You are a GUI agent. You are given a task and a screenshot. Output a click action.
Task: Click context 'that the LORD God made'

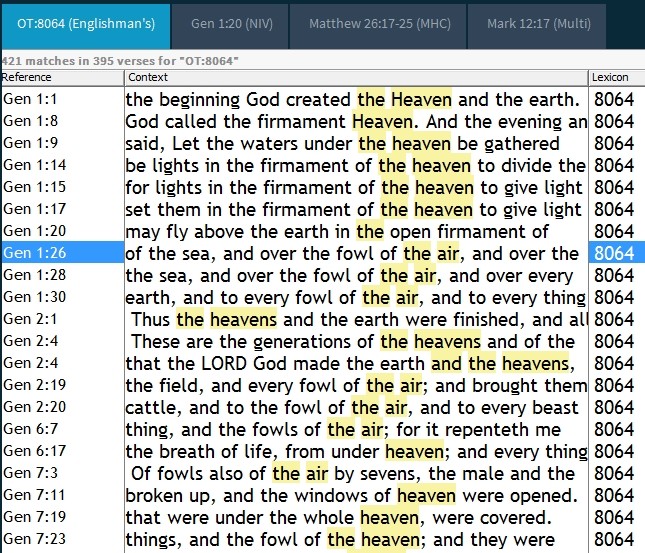pyautogui.click(x=234, y=364)
